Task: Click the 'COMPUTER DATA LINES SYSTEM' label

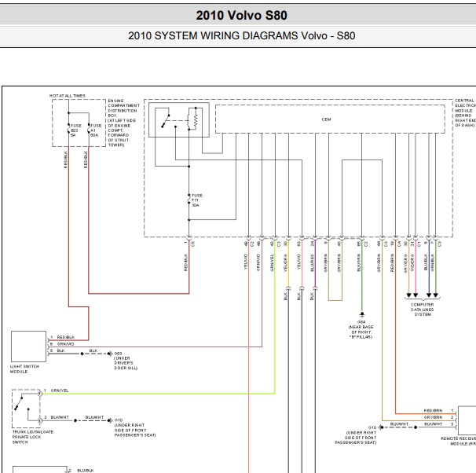Action: coord(423,310)
